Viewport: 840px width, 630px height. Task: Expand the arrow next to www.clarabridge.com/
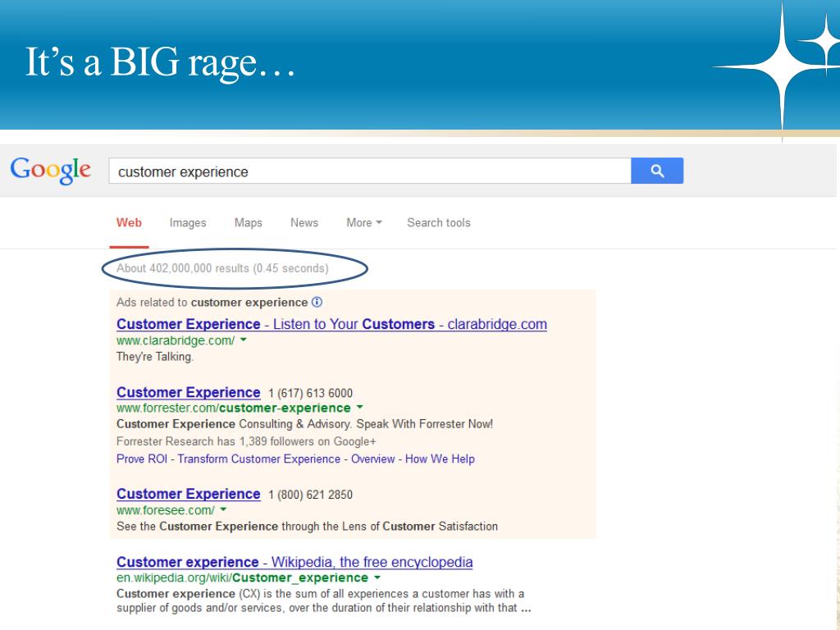coord(243,340)
